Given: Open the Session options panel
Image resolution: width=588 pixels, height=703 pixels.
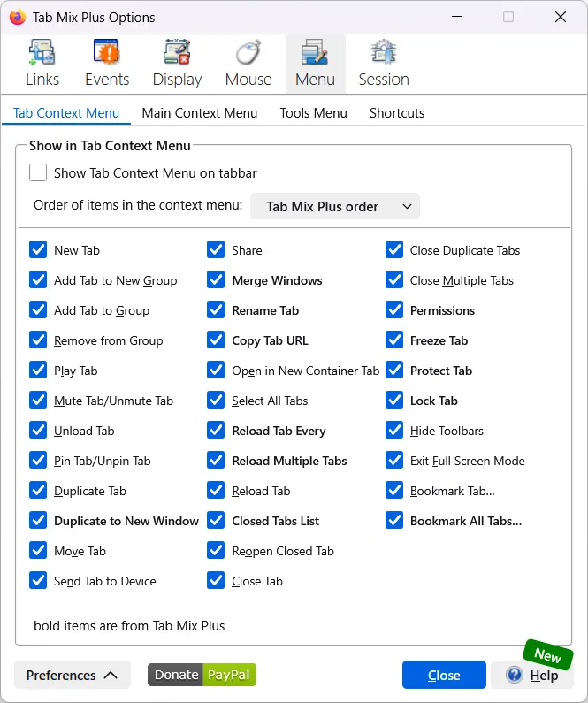Looking at the screenshot, I should 383,65.
